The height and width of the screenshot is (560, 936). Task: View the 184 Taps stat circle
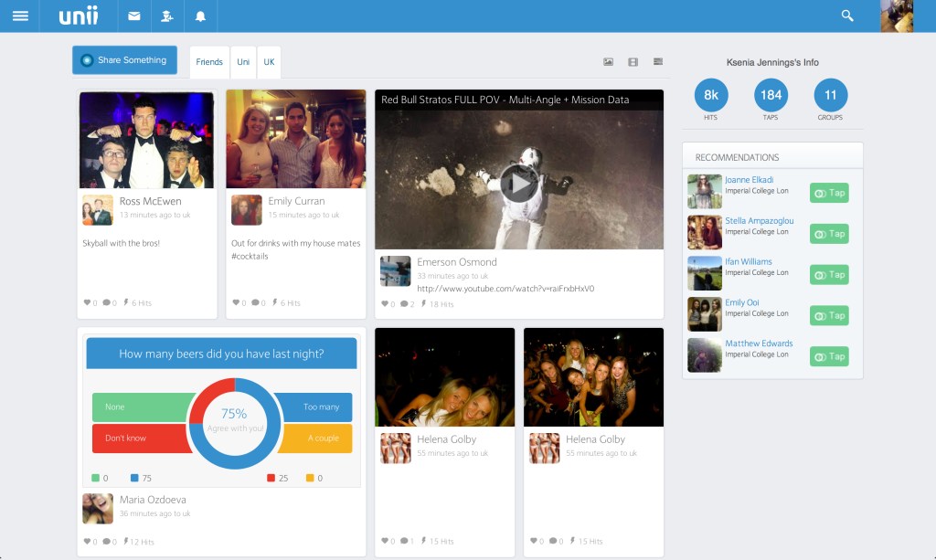(x=771, y=95)
